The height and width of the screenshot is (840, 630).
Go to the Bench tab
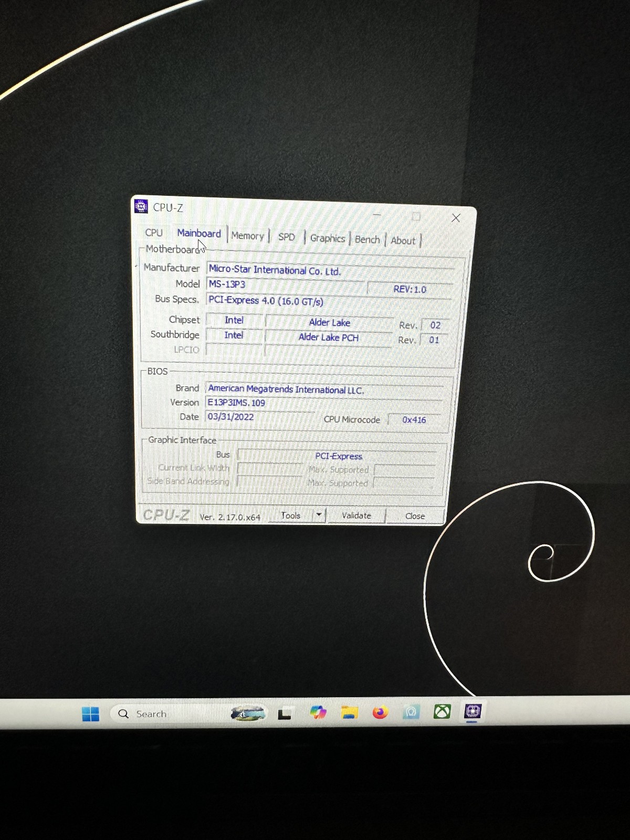pyautogui.click(x=367, y=239)
